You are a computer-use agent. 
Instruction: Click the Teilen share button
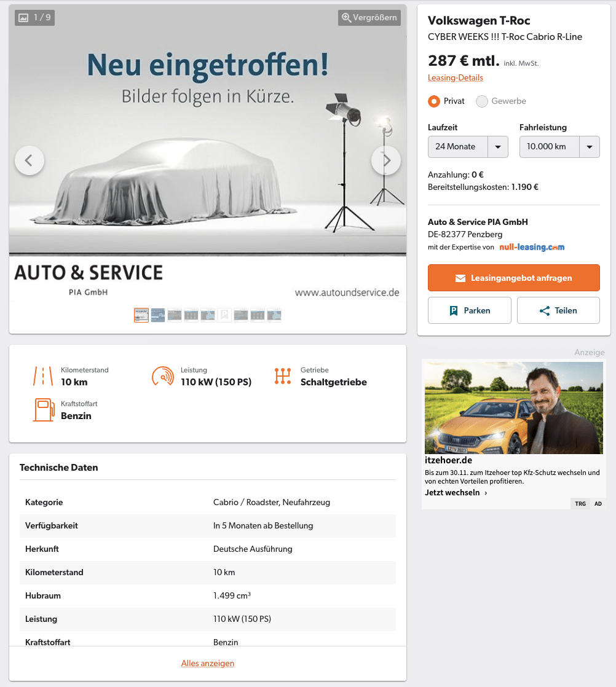point(558,310)
